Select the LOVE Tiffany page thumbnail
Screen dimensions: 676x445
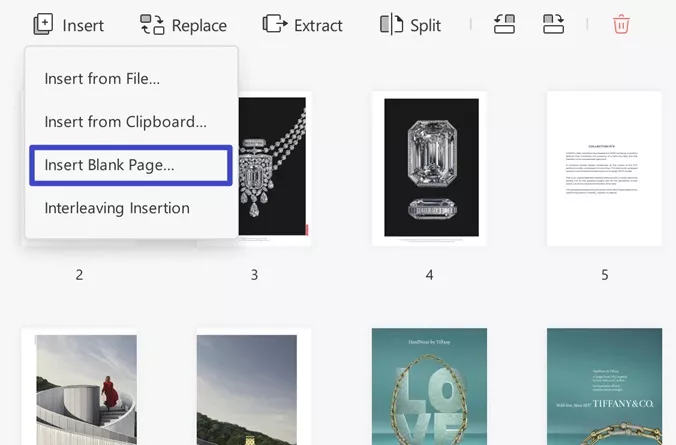[x=429, y=386]
